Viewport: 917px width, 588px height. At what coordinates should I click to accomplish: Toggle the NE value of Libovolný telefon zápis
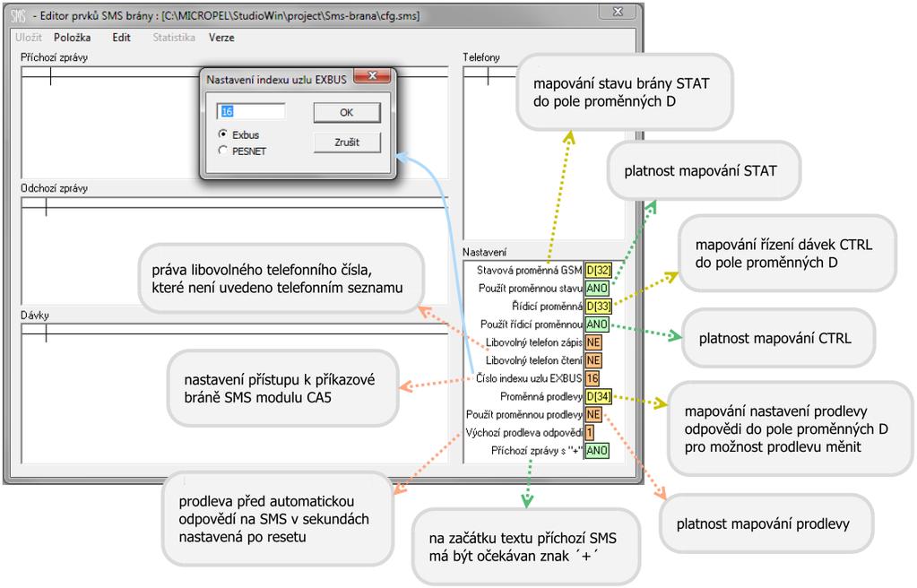tap(593, 342)
